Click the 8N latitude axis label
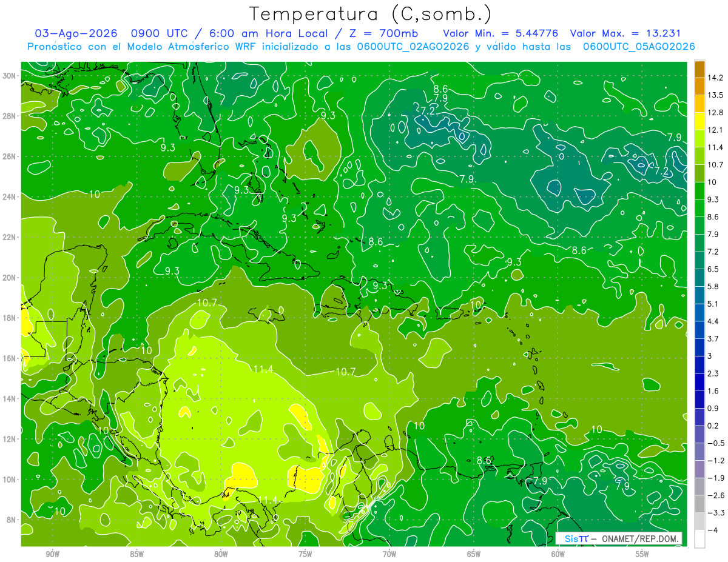 pyautogui.click(x=12, y=520)
